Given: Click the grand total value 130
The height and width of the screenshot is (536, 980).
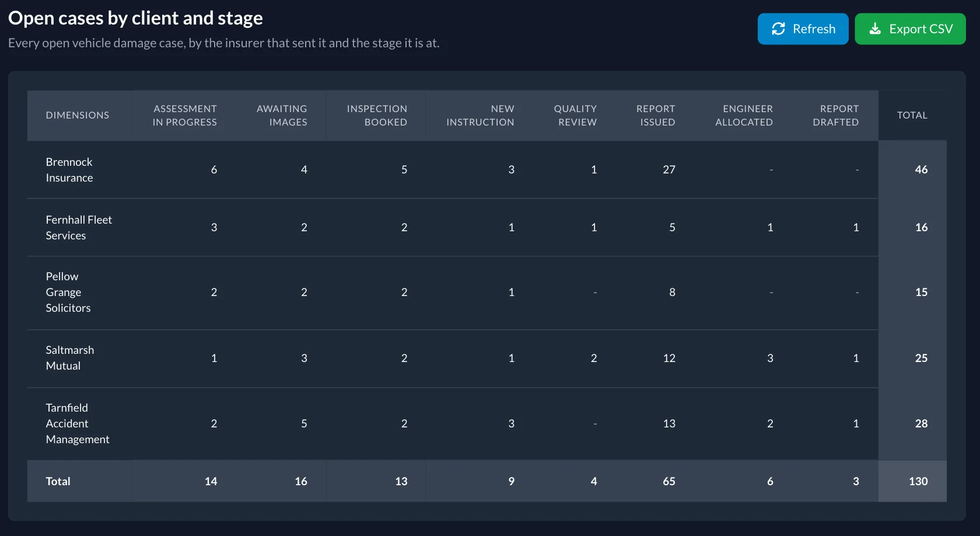Looking at the screenshot, I should [x=918, y=481].
